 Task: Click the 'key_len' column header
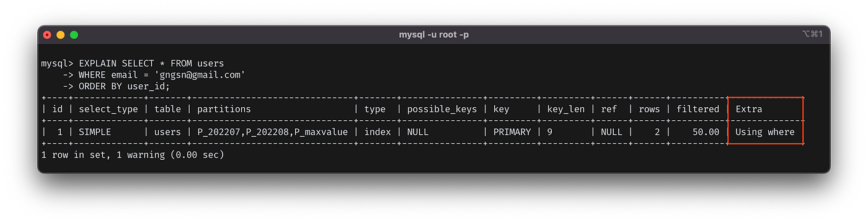pos(565,109)
